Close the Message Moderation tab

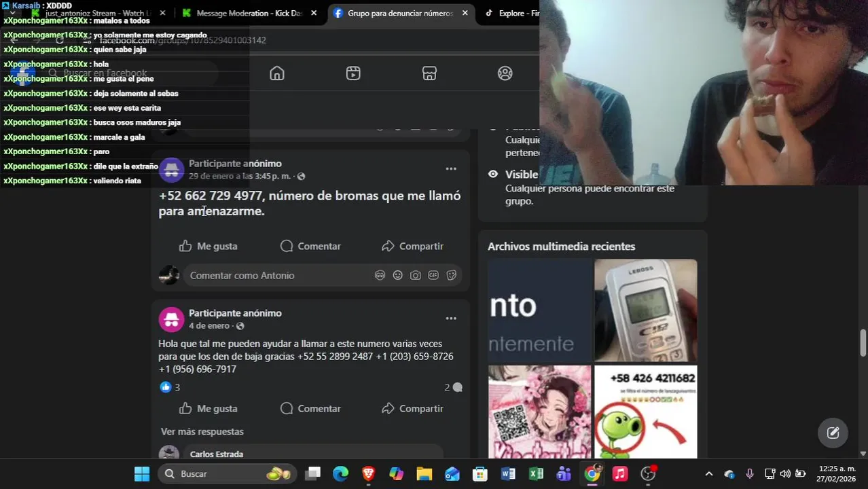coord(313,13)
